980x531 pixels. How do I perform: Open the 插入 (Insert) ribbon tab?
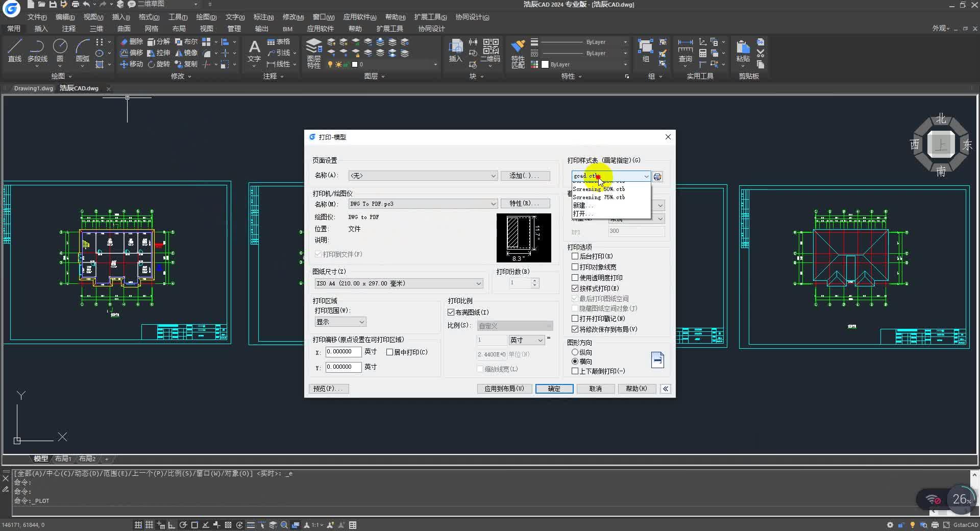click(41, 29)
